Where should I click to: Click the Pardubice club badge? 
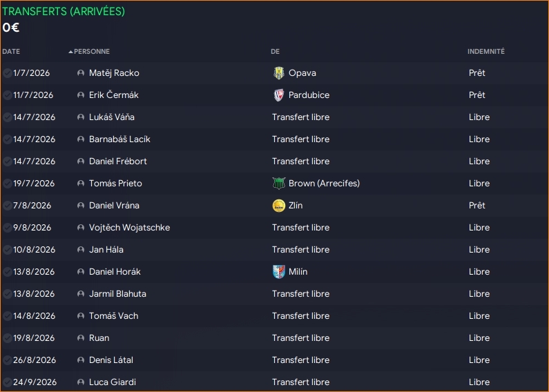click(279, 95)
